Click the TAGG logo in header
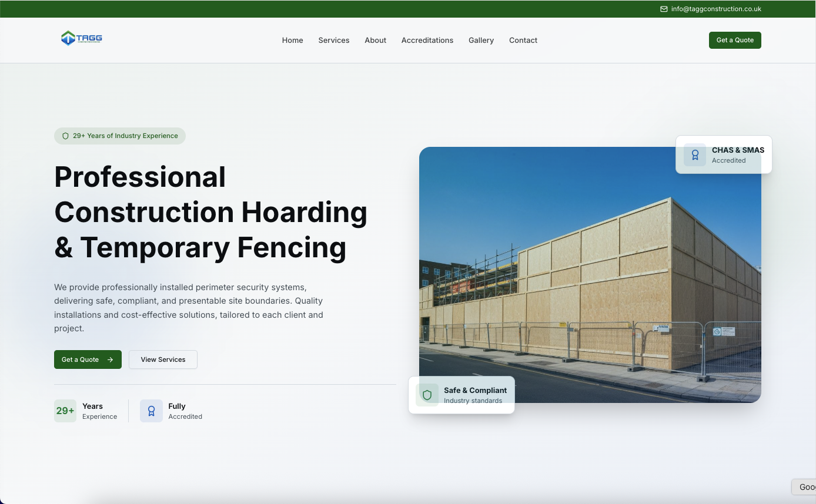 [x=81, y=38]
